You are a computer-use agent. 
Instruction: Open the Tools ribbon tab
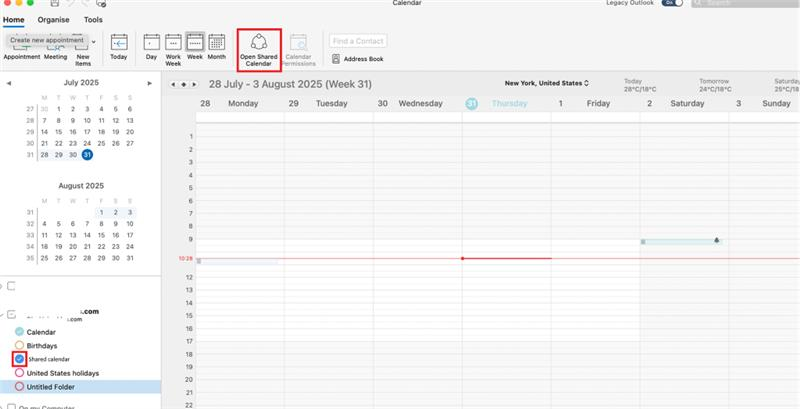point(93,20)
